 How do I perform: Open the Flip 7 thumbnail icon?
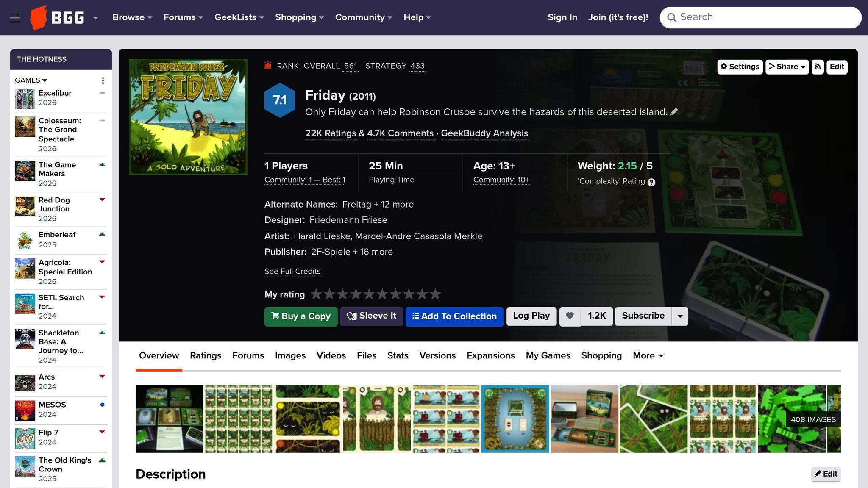pyautogui.click(x=25, y=438)
